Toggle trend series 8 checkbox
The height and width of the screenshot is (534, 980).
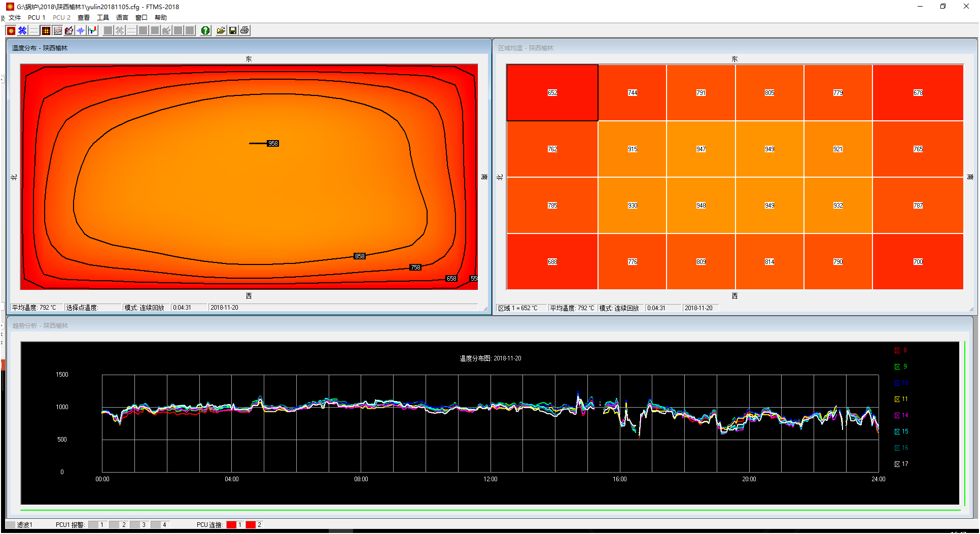point(897,350)
